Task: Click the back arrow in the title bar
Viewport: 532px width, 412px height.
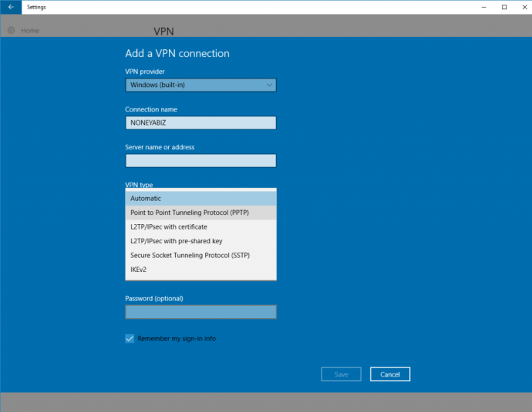Action: click(11, 7)
